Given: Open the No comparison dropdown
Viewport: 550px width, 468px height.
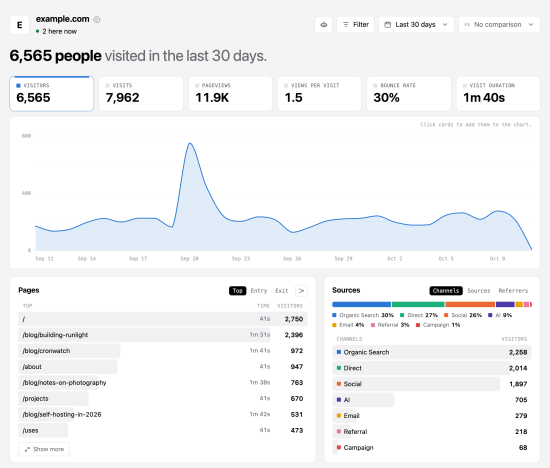Looking at the screenshot, I should click(x=499, y=25).
